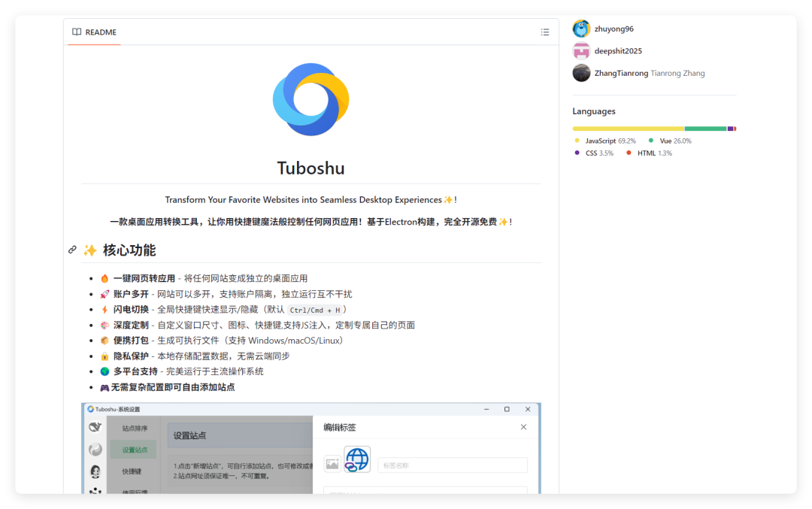
Task: Click the 多平台支持 feature text
Action: coord(135,371)
